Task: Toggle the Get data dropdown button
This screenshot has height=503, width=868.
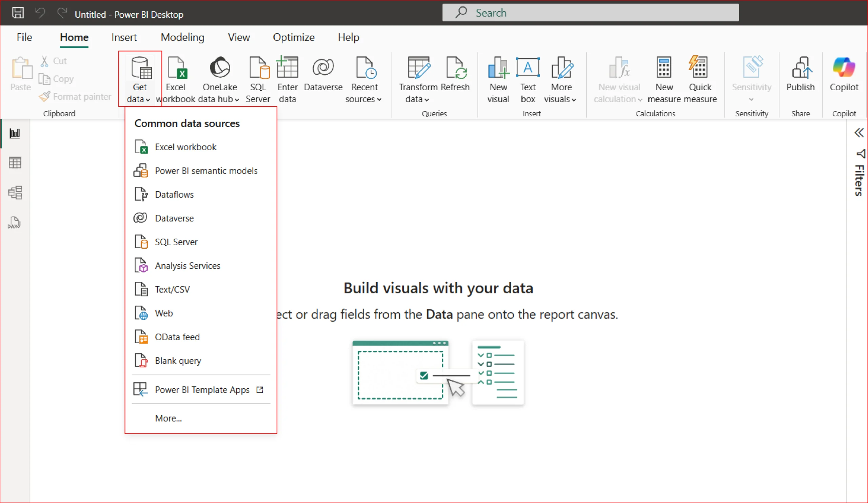Action: coord(140,79)
